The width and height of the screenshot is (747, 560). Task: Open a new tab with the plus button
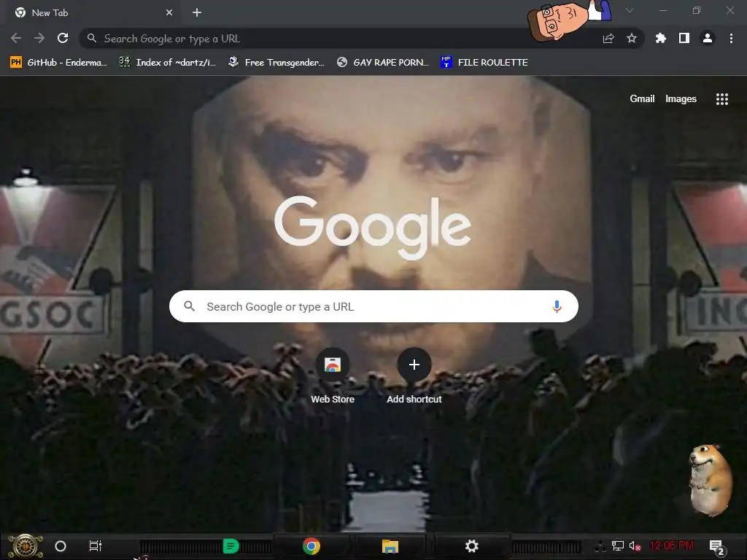tap(197, 12)
